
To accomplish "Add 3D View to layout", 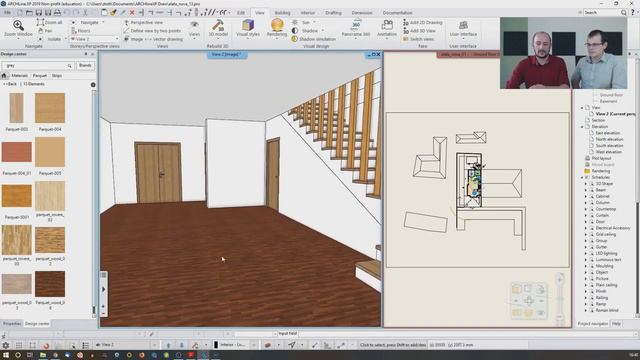I will tap(419, 31).
